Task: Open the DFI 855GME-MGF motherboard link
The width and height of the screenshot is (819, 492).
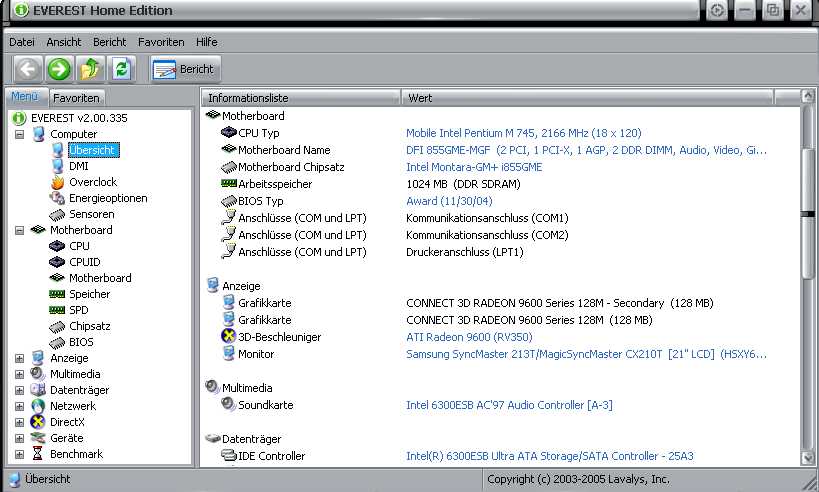Action: click(x=586, y=150)
